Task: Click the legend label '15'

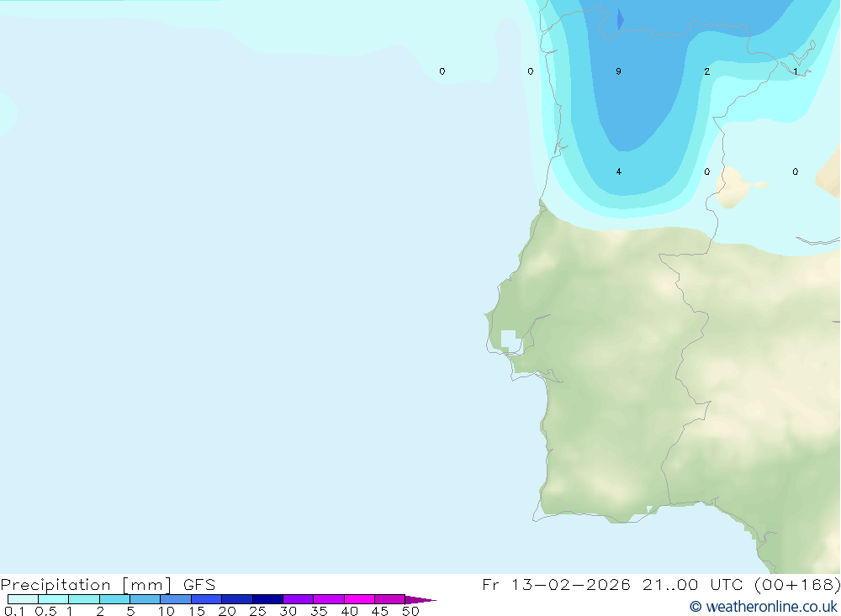Action: (x=197, y=611)
